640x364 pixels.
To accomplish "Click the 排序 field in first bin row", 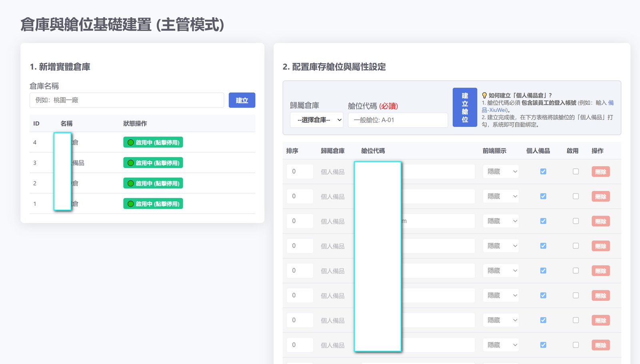I will [300, 172].
